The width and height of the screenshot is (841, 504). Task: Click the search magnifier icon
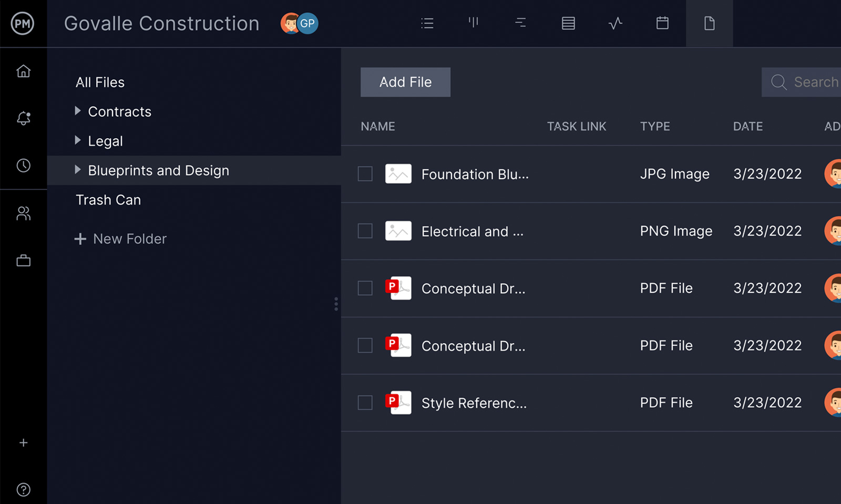coord(778,82)
